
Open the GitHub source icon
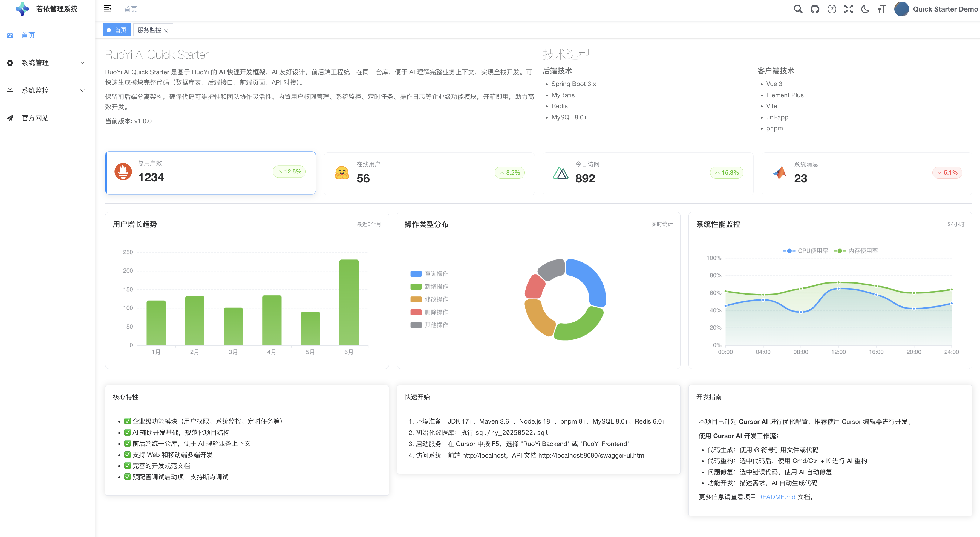(815, 9)
